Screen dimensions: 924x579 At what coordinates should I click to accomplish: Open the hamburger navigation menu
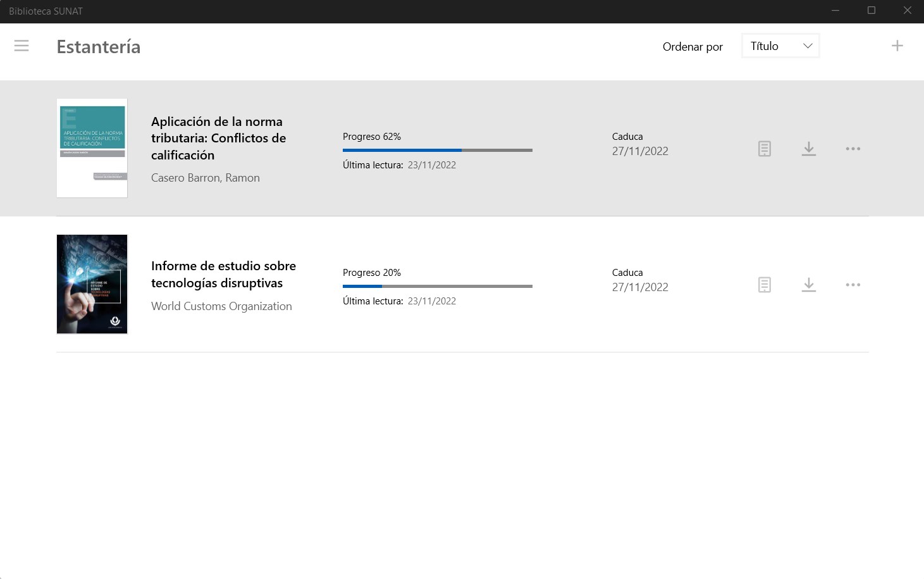click(22, 46)
